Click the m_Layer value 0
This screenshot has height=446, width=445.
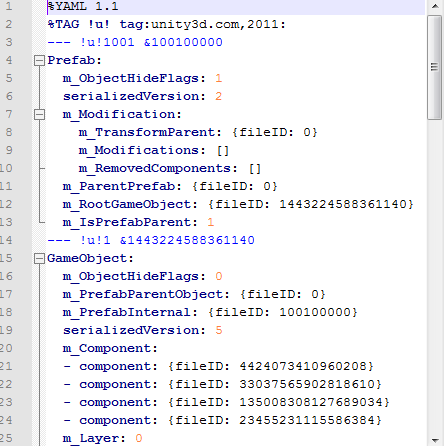pos(139,438)
